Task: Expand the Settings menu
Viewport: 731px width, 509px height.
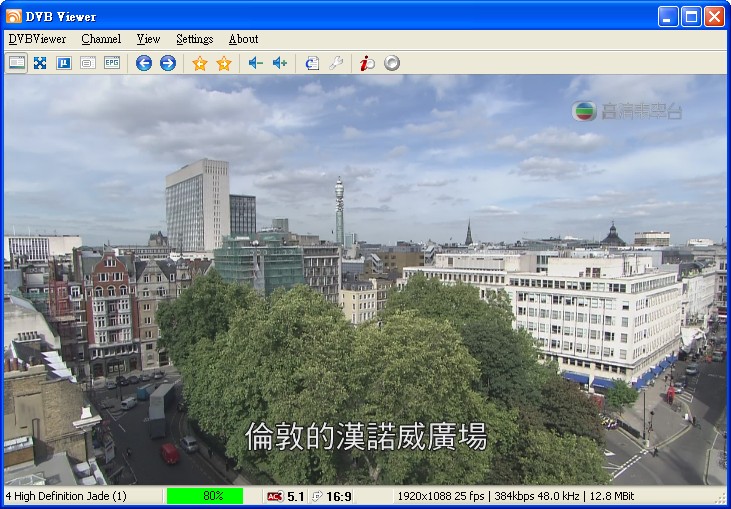Action: click(194, 39)
